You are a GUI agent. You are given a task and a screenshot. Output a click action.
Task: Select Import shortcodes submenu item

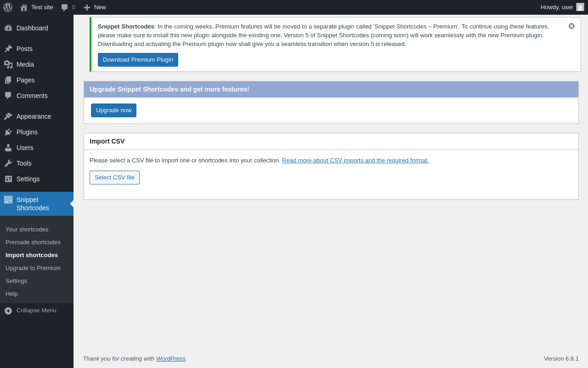click(x=32, y=255)
